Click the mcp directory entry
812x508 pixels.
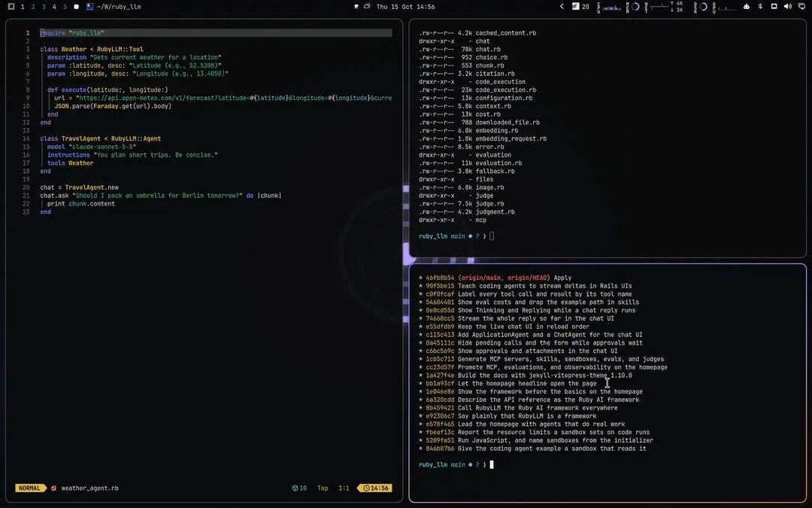point(481,220)
